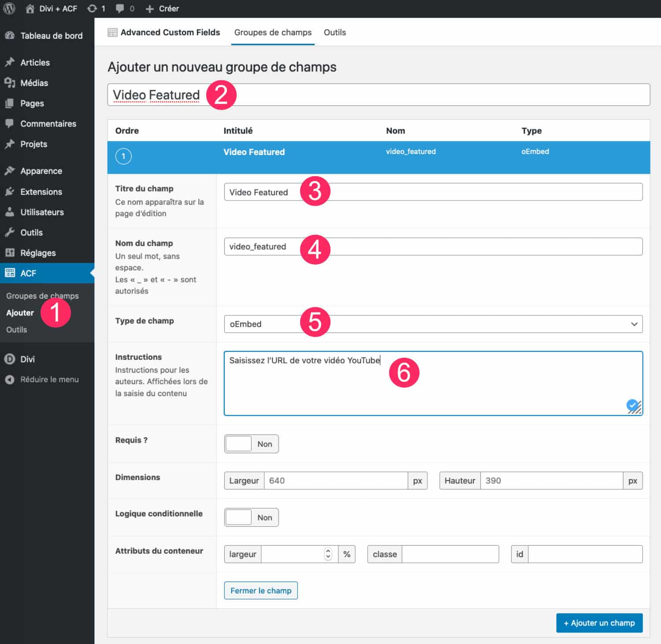Viewport: 661px width, 644px height.
Task: Click the id attribute input
Action: (585, 554)
